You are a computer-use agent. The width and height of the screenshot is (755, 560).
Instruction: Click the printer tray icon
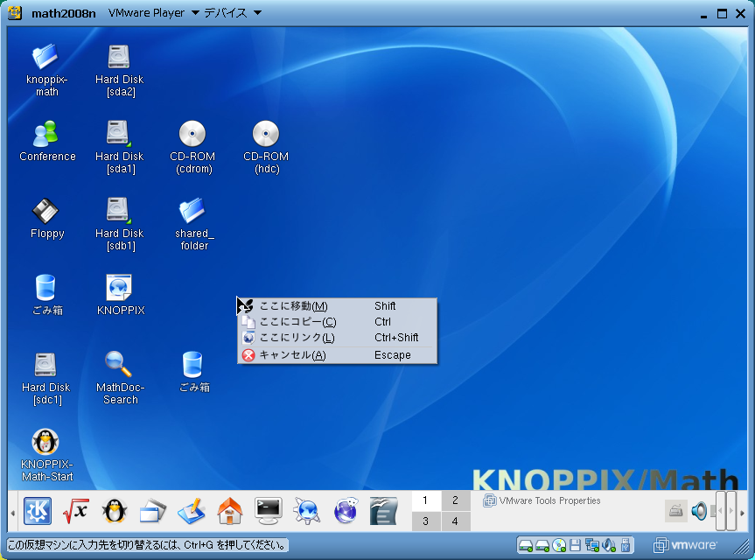point(675,510)
